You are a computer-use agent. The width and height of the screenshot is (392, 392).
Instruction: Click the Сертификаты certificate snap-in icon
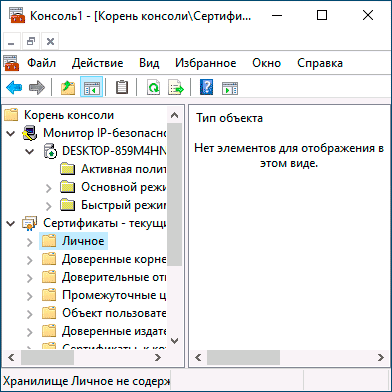pyautogui.click(x=29, y=223)
